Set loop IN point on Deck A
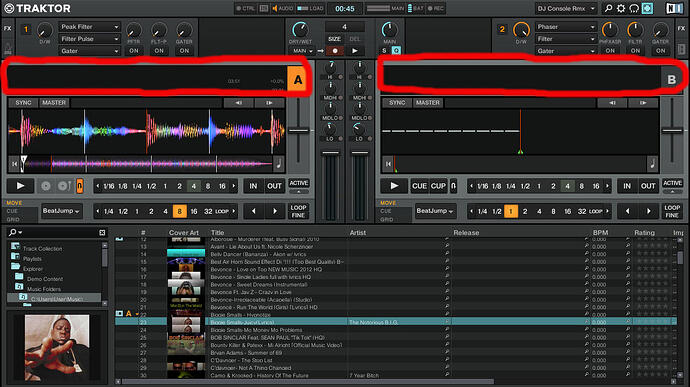This screenshot has width=690, height=387. (253, 186)
